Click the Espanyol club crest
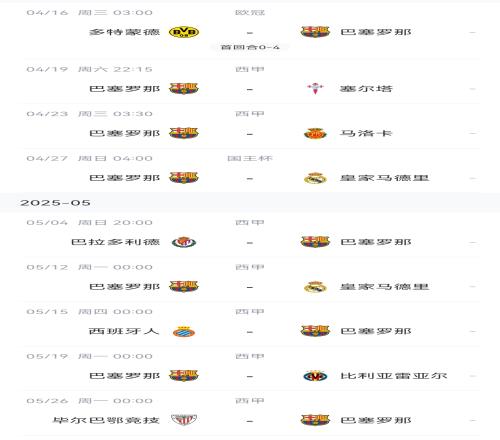The height and width of the screenshot is (440, 500). point(184,331)
